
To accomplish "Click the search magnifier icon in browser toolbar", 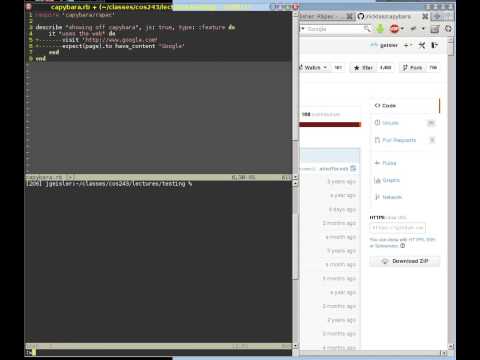I will pyautogui.click(x=367, y=29).
